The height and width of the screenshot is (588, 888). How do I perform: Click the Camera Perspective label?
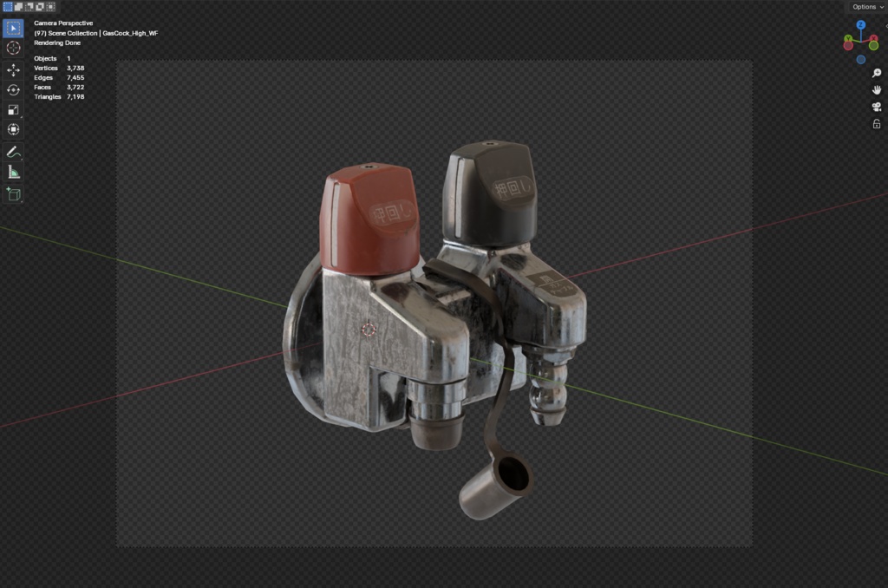(x=63, y=23)
